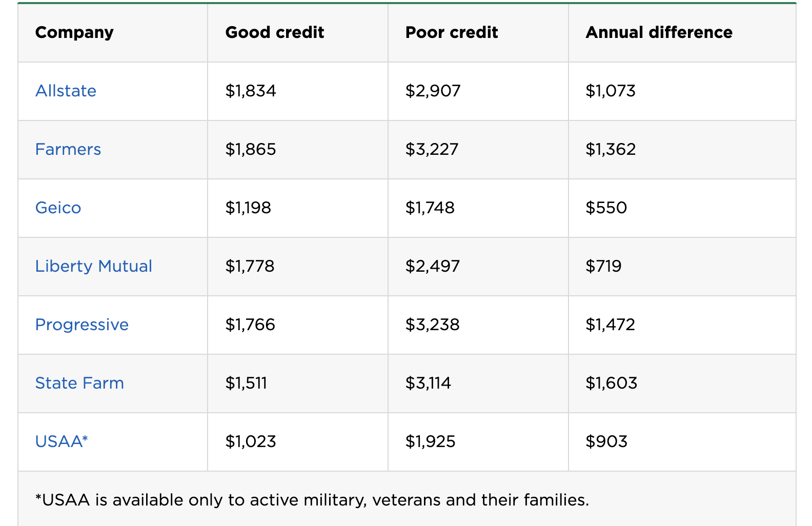Click the Good credit column header

coord(275,32)
